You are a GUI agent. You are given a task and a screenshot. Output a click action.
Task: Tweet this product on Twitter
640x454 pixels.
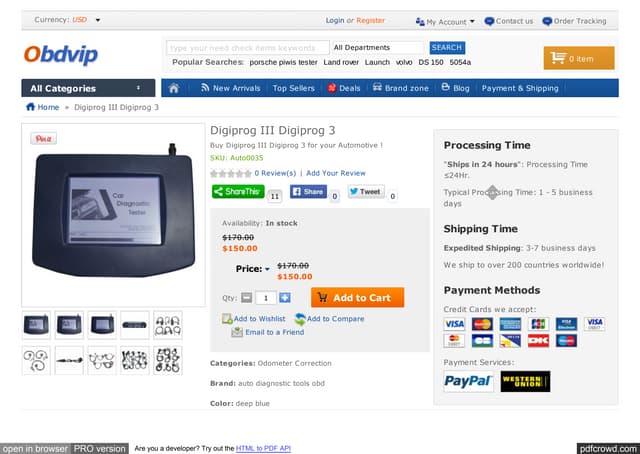pos(366,191)
